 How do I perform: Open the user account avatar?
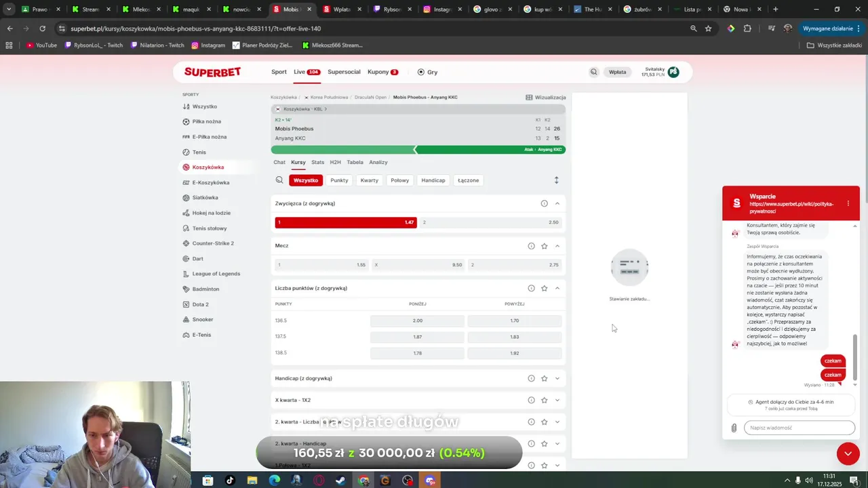pyautogui.click(x=673, y=72)
